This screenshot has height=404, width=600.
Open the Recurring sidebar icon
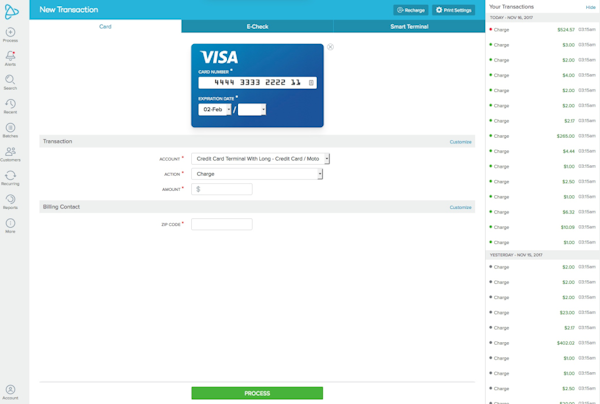pos(10,178)
